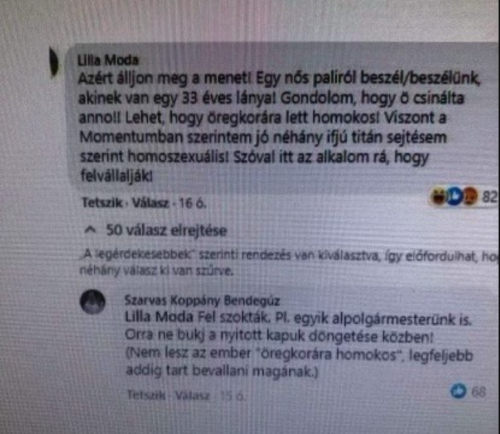The height and width of the screenshot is (434, 500).
Task: Open the 82 reactions count
Action: (490, 197)
